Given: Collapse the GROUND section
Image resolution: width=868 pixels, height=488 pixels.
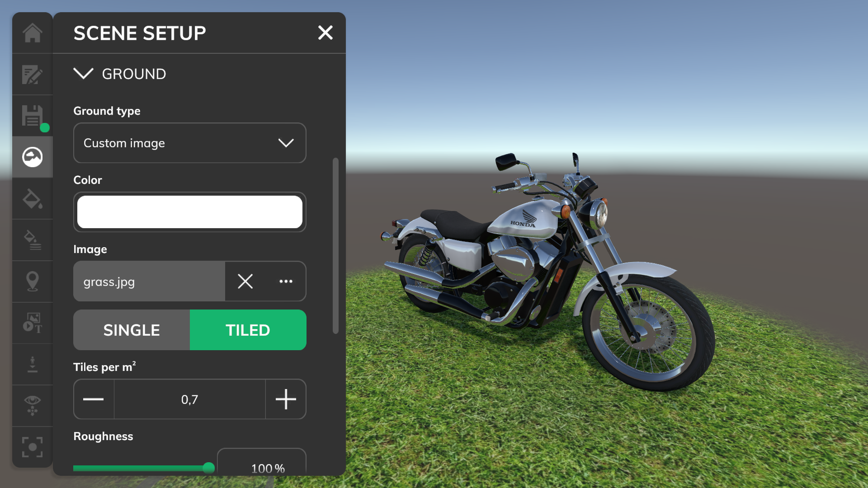Looking at the screenshot, I should (84, 74).
